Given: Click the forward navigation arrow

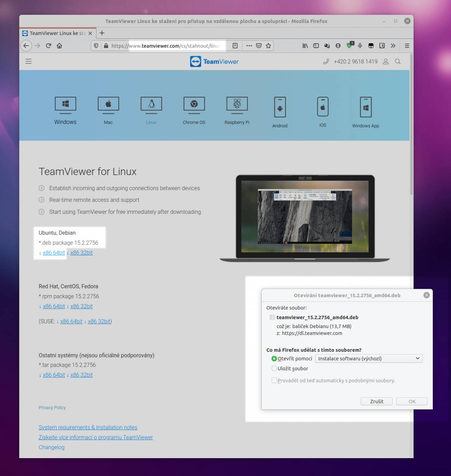Looking at the screenshot, I should pyautogui.click(x=37, y=46).
